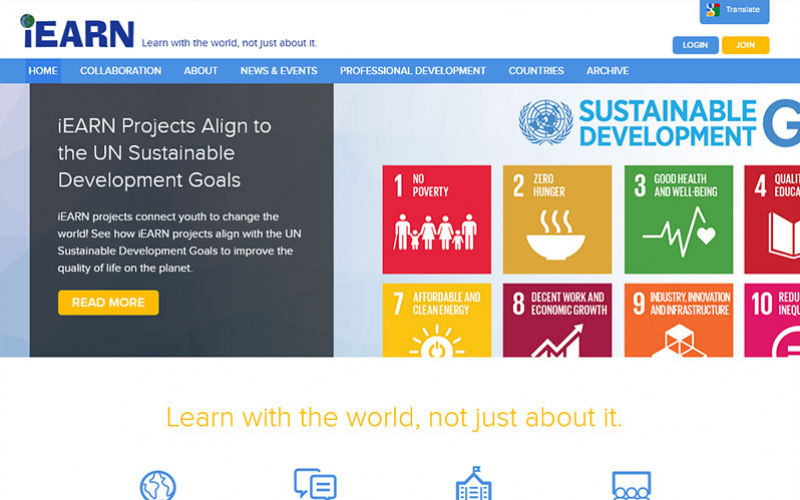This screenshot has width=800, height=500.
Task: Open the Home menu item
Action: tap(43, 71)
